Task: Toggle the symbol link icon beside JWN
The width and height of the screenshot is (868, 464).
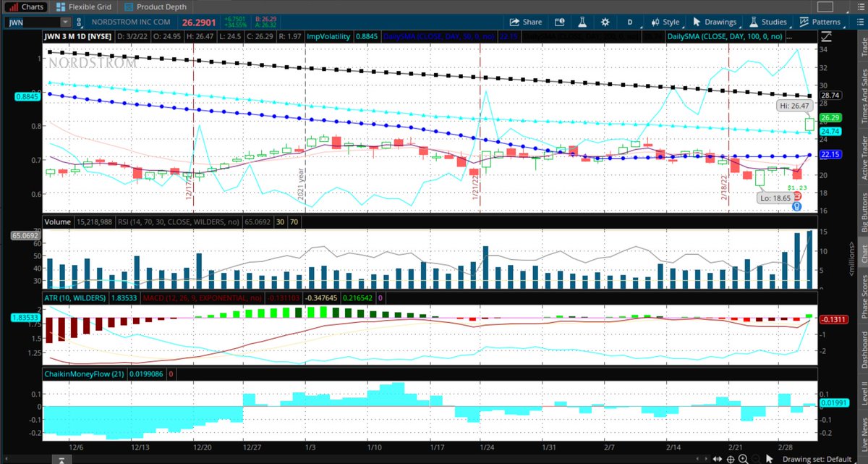Action: point(77,22)
